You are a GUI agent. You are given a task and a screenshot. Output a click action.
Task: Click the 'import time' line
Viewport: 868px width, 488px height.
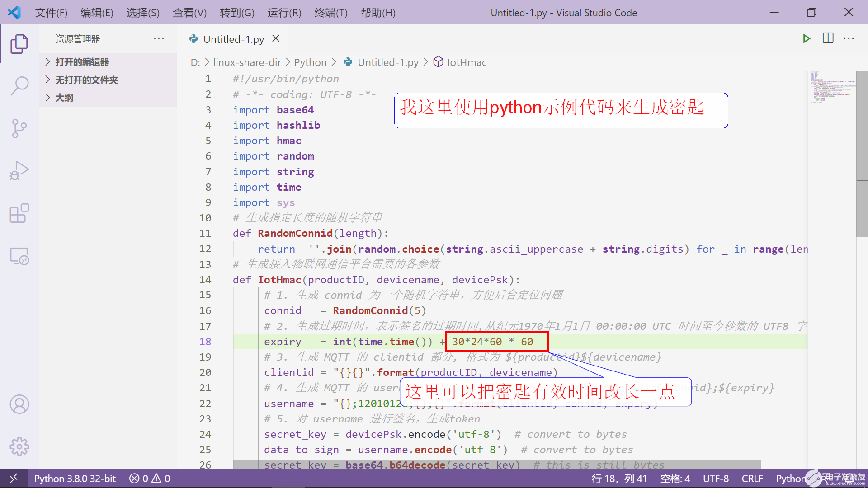(267, 187)
